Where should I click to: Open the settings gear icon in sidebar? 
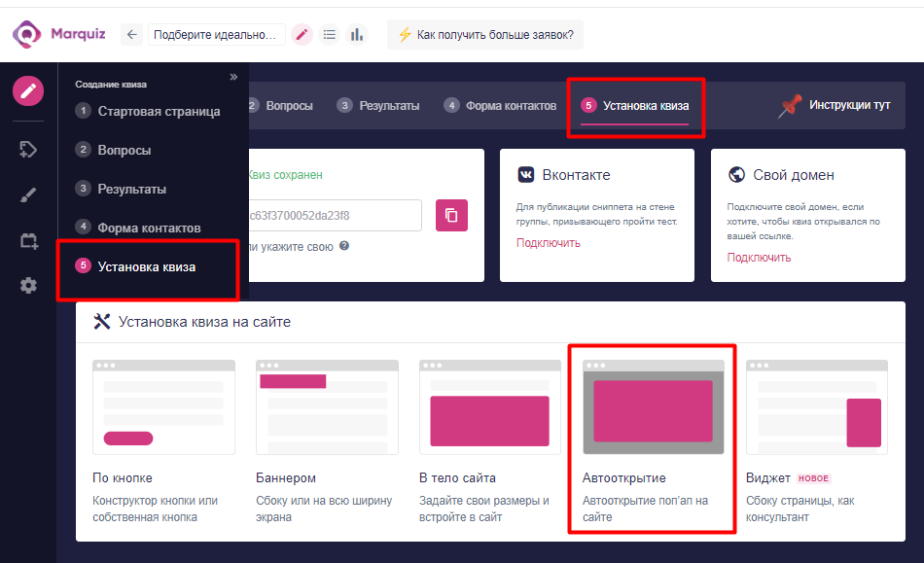(28, 286)
